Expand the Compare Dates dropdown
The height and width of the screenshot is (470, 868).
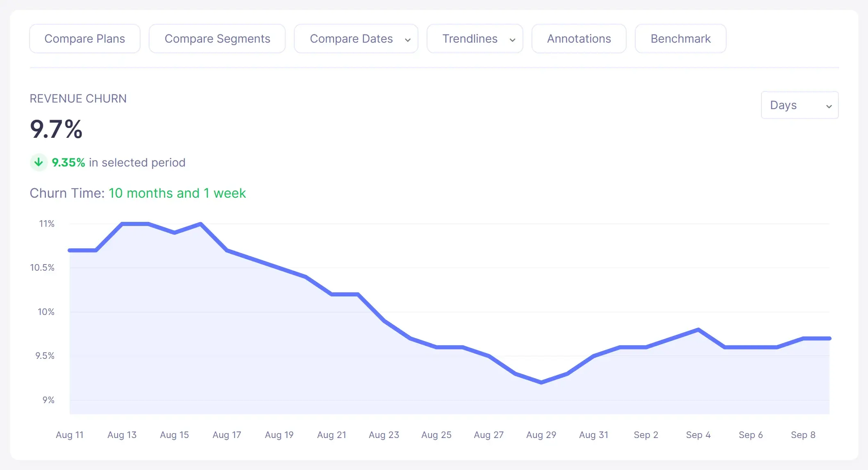(356, 39)
